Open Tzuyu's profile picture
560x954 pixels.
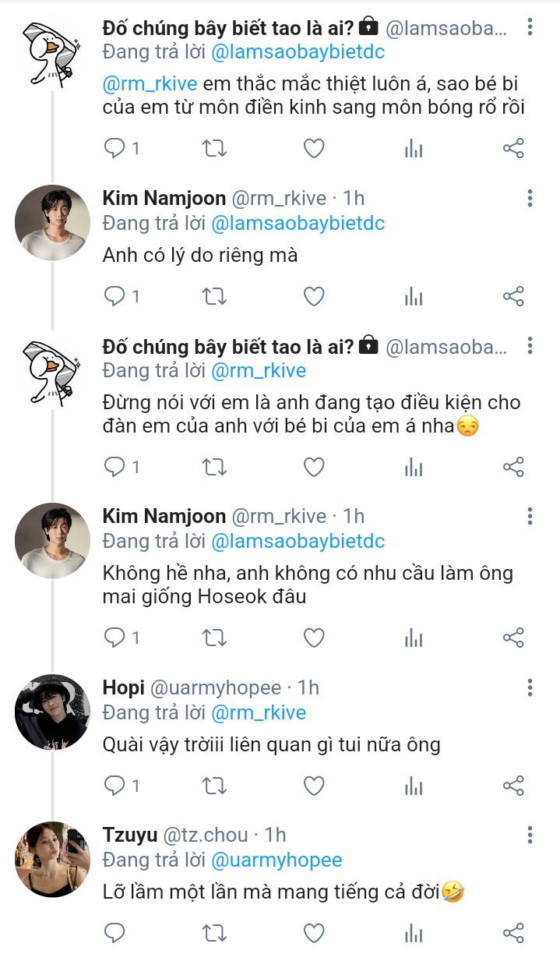(x=52, y=858)
